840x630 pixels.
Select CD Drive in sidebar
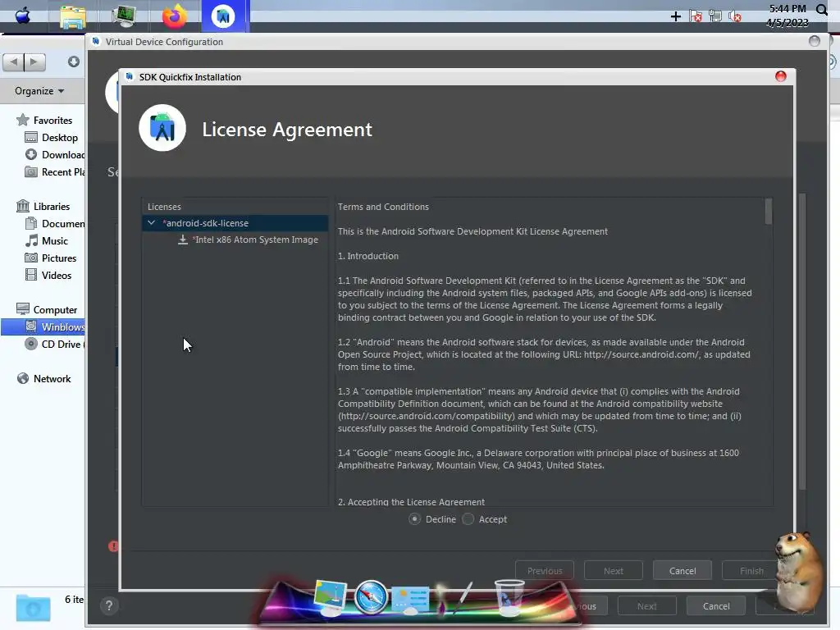pos(62,344)
